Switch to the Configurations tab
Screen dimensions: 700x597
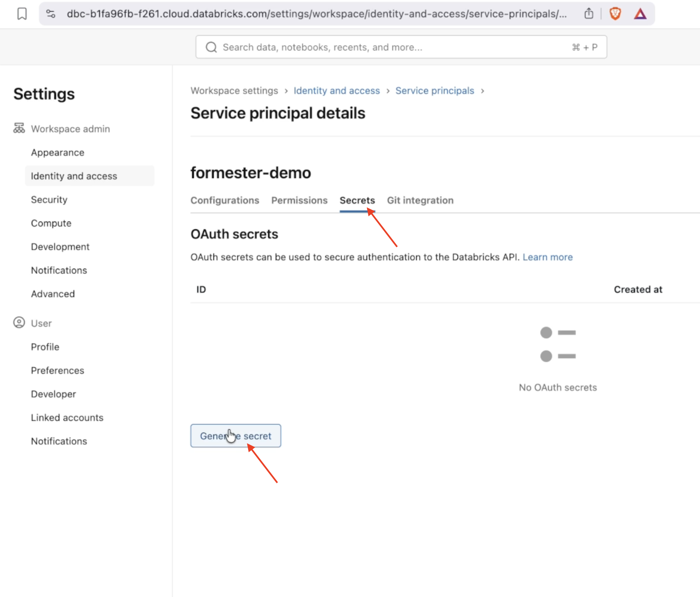point(225,200)
